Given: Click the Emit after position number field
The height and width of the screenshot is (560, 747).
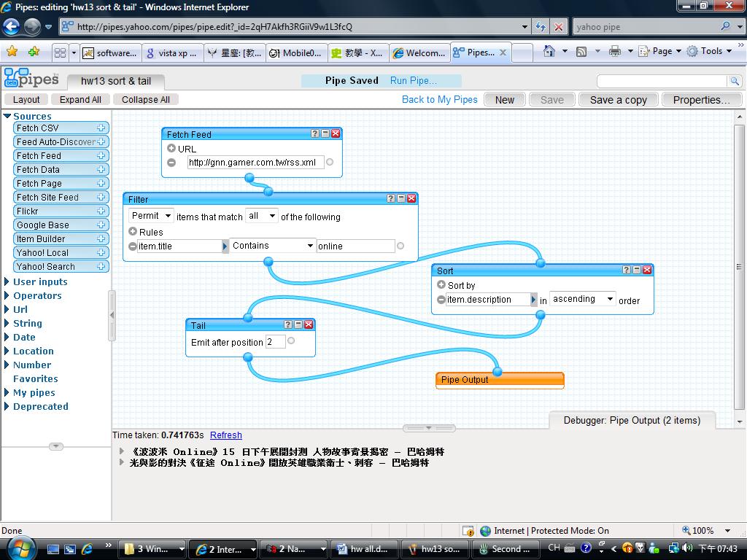Looking at the screenshot, I should [275, 341].
